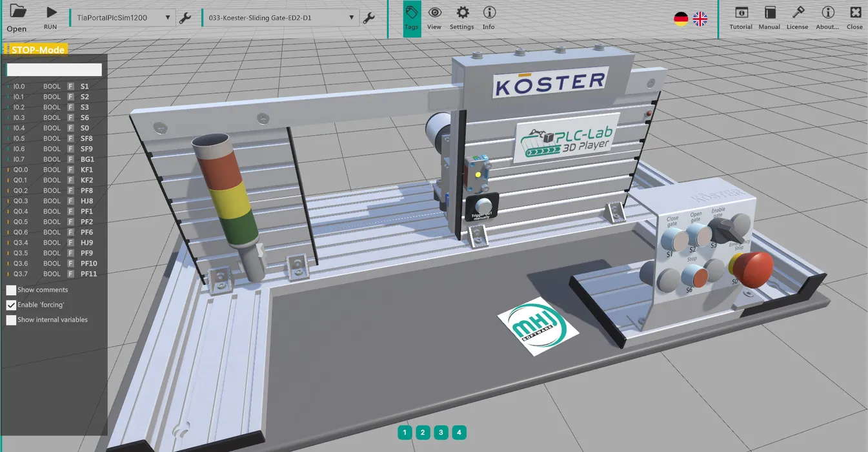Select the I0.7 address in the tag list
Viewport: 868px width, 452px height.
pos(19,159)
